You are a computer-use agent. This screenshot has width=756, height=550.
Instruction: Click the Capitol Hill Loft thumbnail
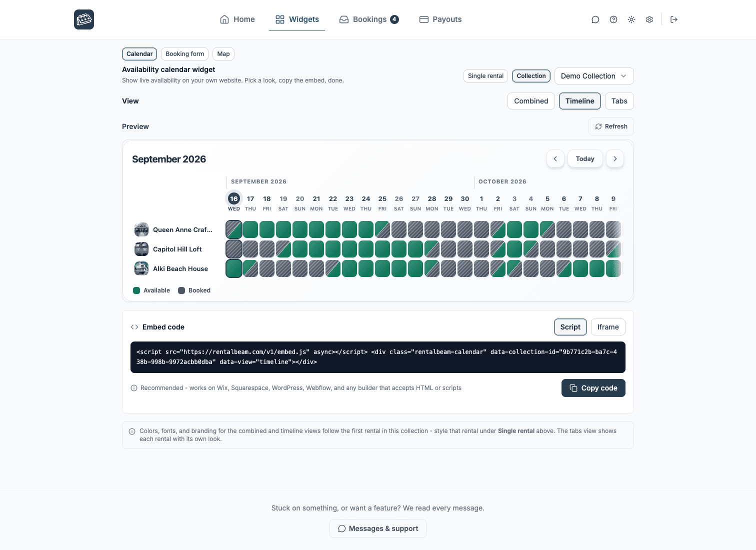pyautogui.click(x=141, y=249)
